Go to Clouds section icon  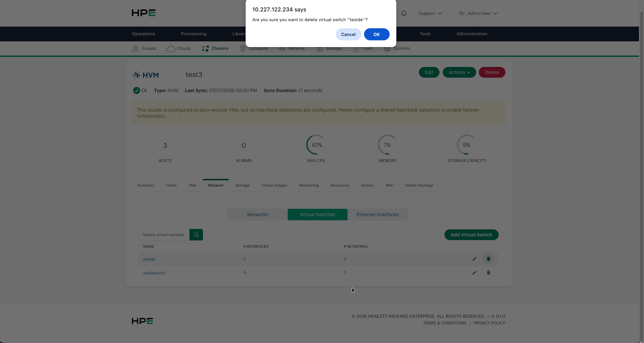pos(171,48)
